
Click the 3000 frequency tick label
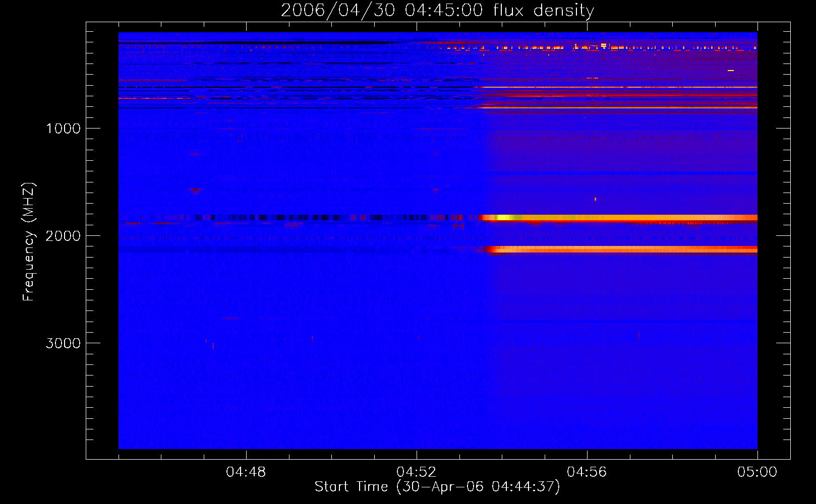point(63,343)
